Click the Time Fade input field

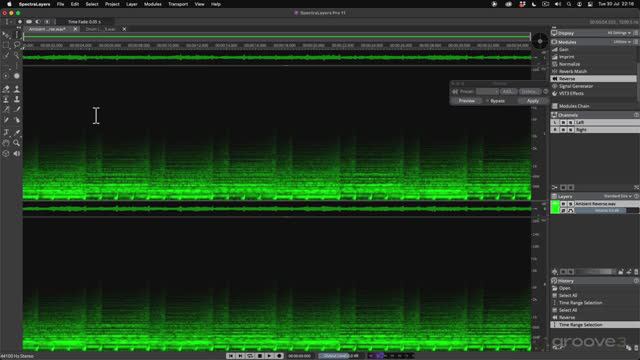pyautogui.click(x=84, y=22)
